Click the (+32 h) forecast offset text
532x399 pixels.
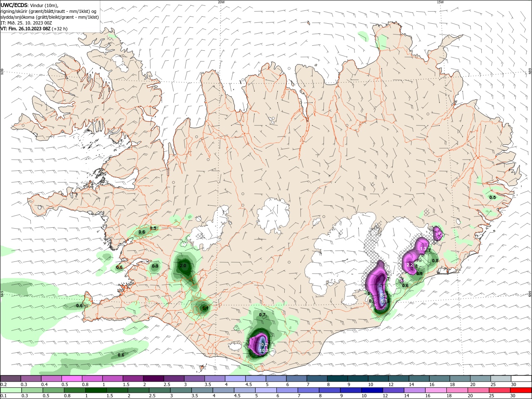coord(60,29)
